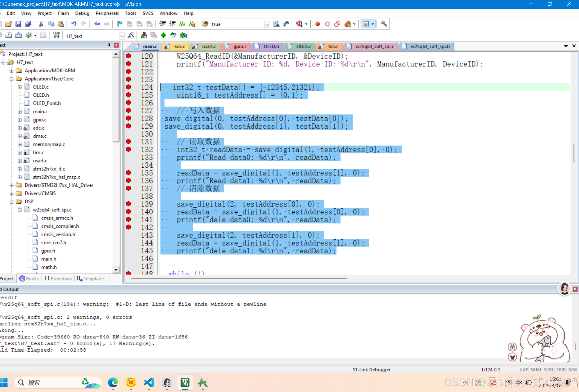Toggle pin on Project panel

point(109,45)
